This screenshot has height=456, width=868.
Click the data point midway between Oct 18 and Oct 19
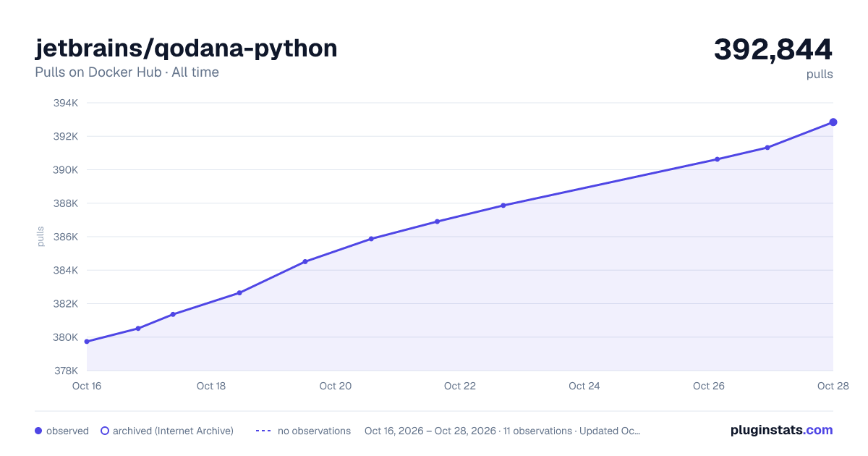[239, 293]
